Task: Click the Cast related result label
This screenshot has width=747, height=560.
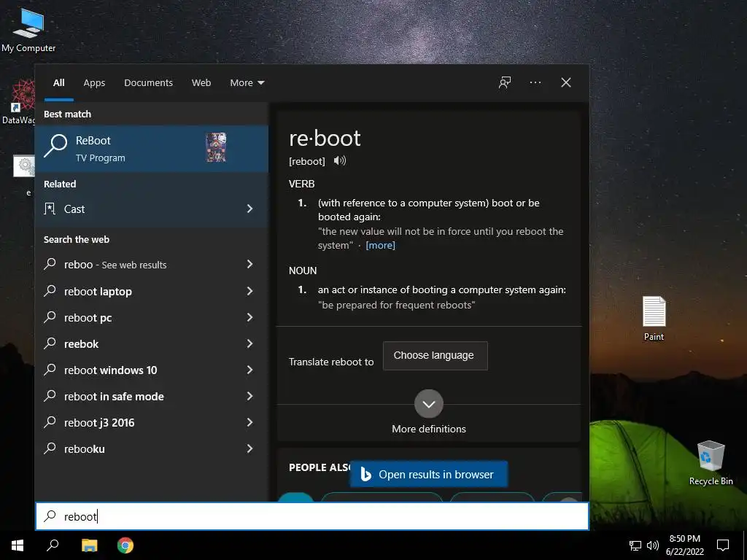Action: pos(74,209)
